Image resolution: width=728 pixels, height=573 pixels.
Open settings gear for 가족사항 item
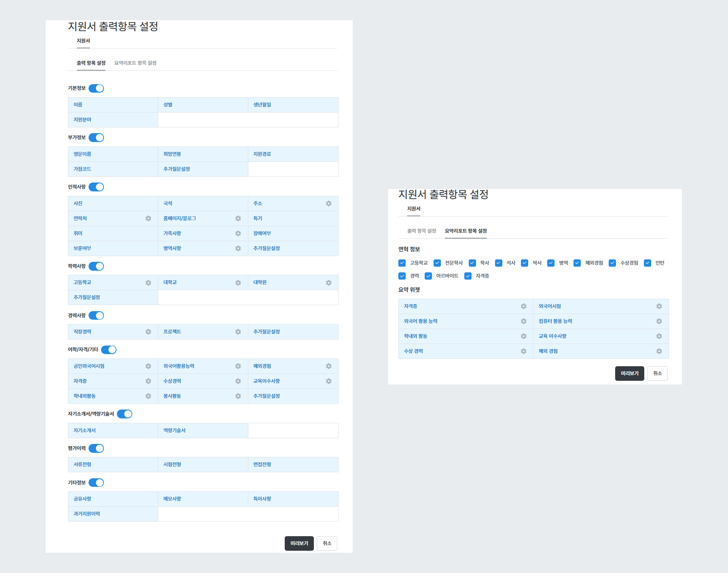coord(238,233)
